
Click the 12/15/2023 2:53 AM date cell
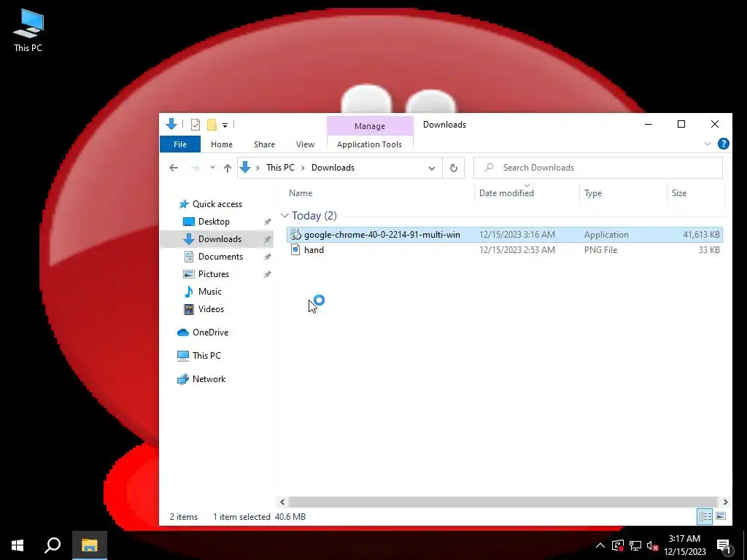517,250
